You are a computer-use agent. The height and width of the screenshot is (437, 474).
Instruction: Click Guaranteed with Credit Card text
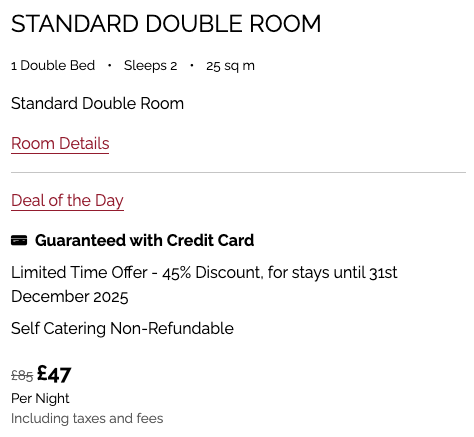pos(144,240)
